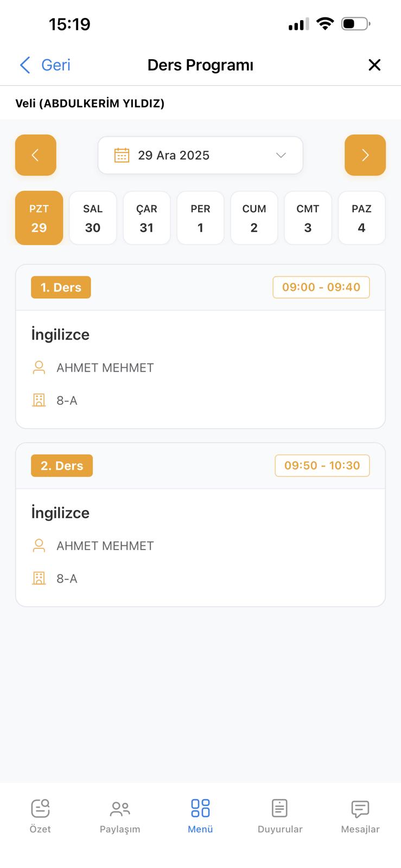
Task: Go to previous week arrow button
Action: point(36,155)
